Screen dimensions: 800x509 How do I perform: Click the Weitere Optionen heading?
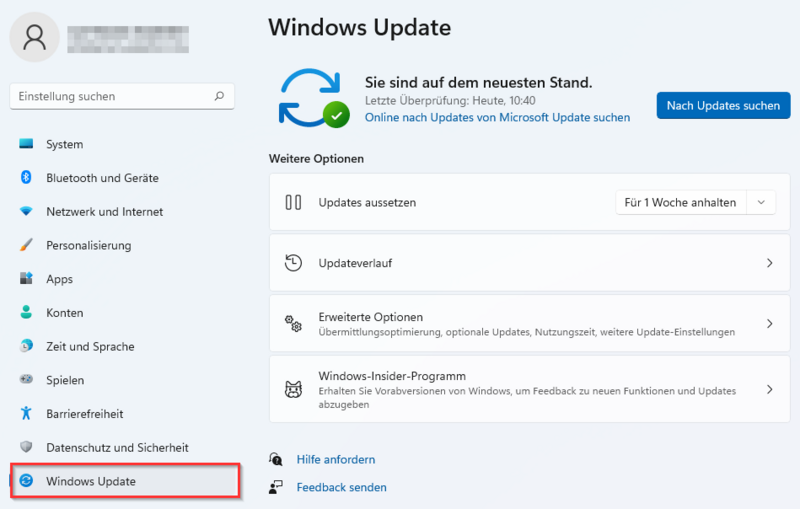coord(316,159)
